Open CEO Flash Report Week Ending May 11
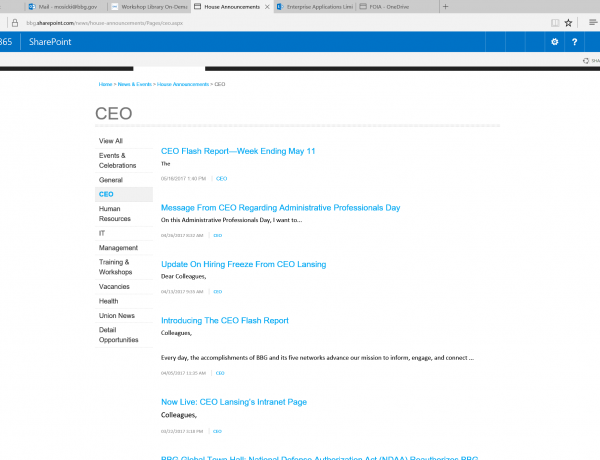600x460 pixels. (x=238, y=151)
